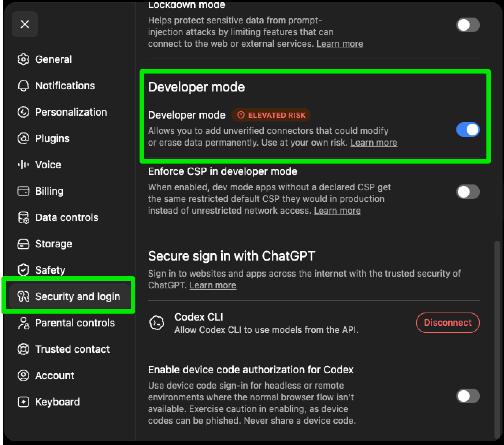Disconnect the Codex CLI
The width and height of the screenshot is (504, 445).
[448, 323]
